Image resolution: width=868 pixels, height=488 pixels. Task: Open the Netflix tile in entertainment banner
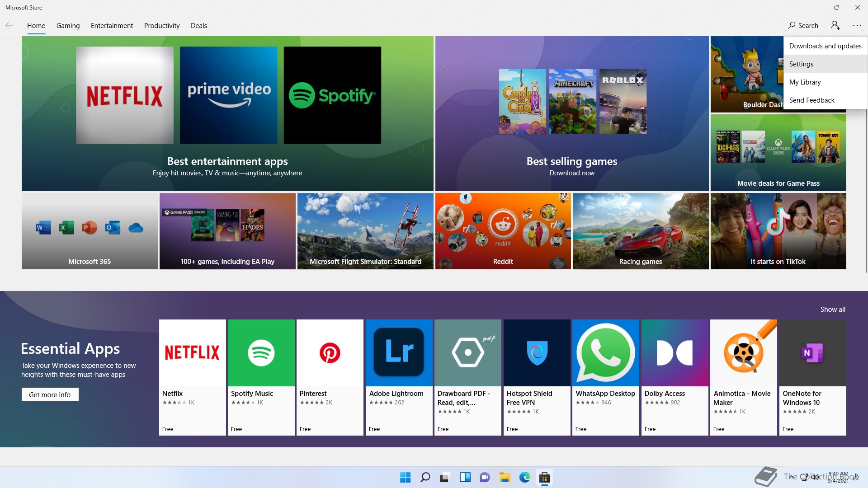(x=125, y=95)
